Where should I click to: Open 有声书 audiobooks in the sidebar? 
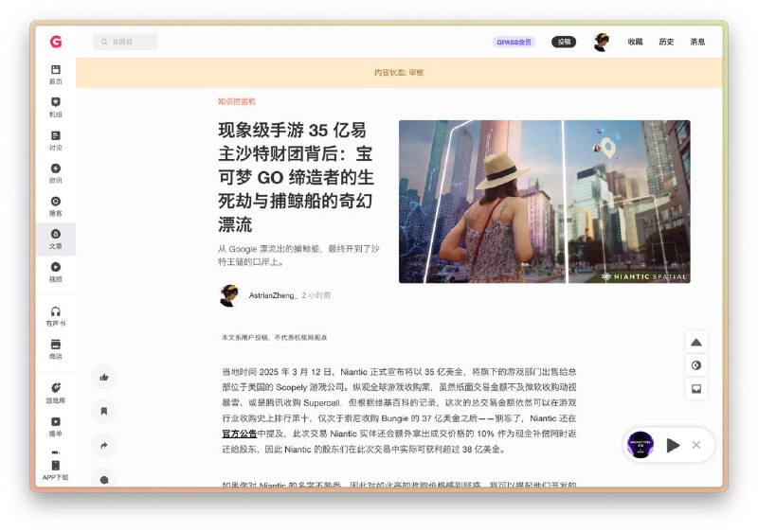(x=56, y=316)
